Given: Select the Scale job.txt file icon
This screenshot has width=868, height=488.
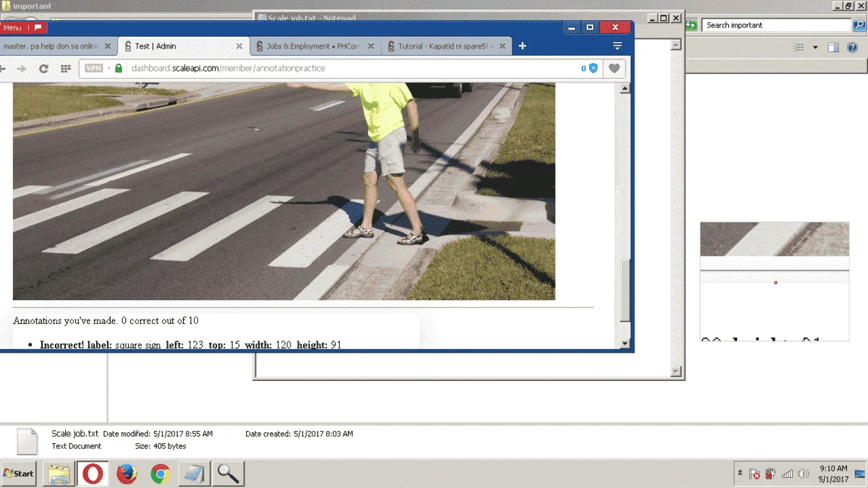Looking at the screenshot, I should click(27, 440).
